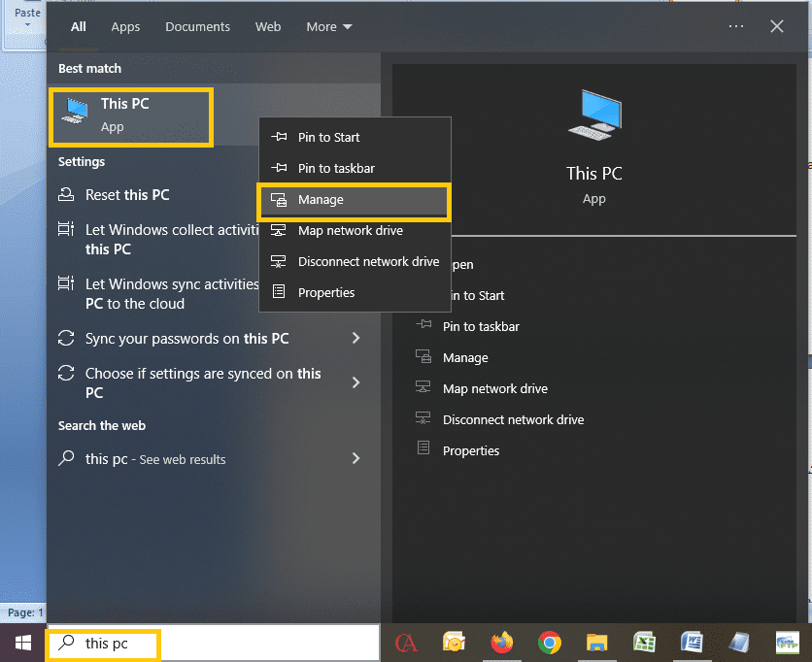
Task: Select Map network drive in context menu
Action: [x=355, y=230]
